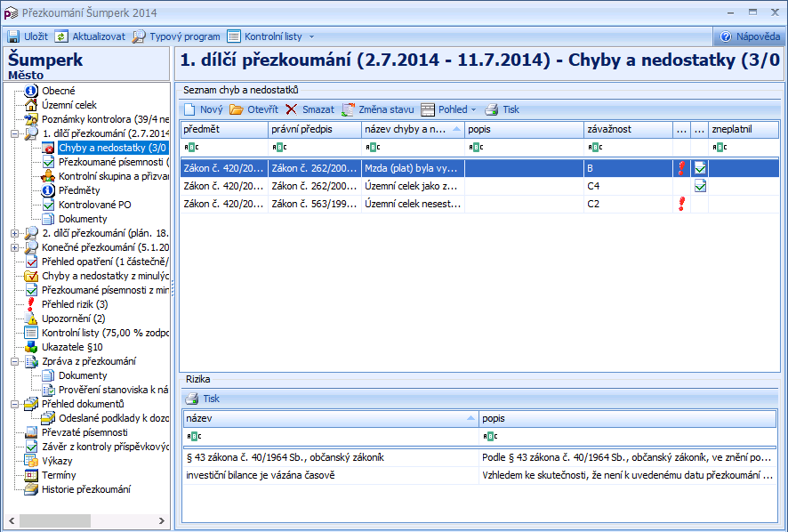Sort by zneplatnil column header
Screen dimensions: 788x532
744,129
